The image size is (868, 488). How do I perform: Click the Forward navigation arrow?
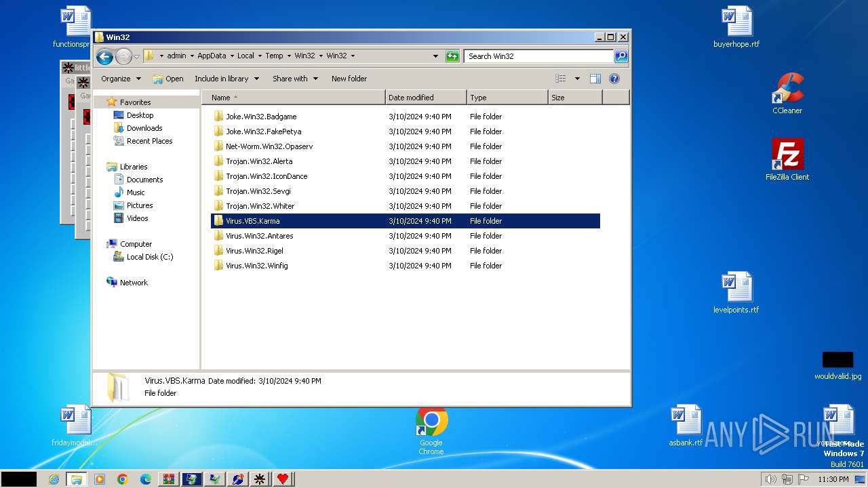click(123, 56)
